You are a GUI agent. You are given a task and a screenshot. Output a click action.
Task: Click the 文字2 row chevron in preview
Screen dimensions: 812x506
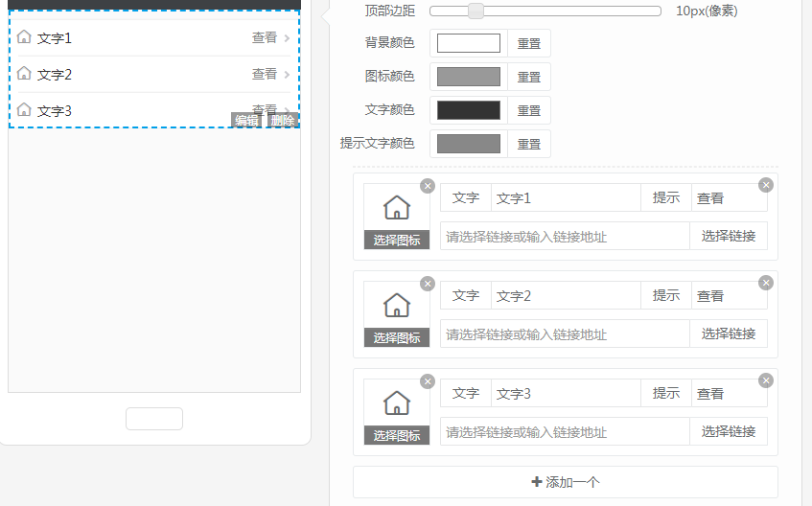287,75
